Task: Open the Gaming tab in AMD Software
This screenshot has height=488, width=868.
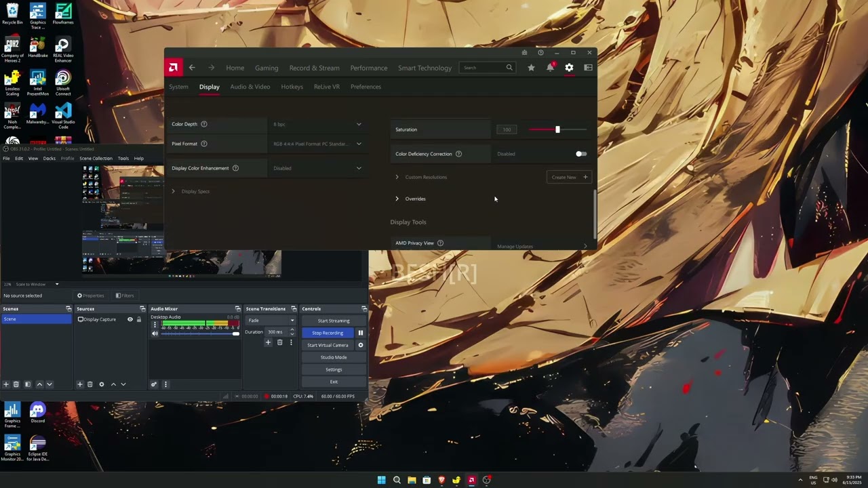Action: 267,68
